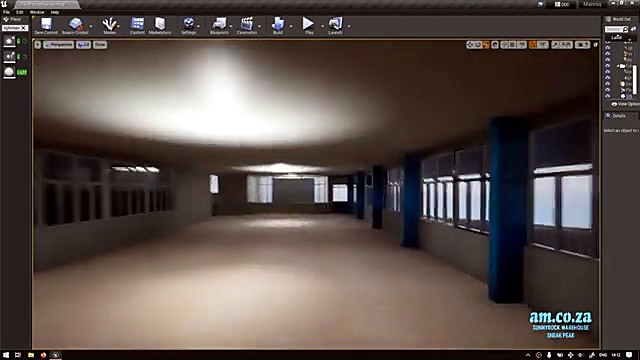
Task: Toggle visibility eye of topmost outliner row
Action: pyautogui.click(x=608, y=47)
